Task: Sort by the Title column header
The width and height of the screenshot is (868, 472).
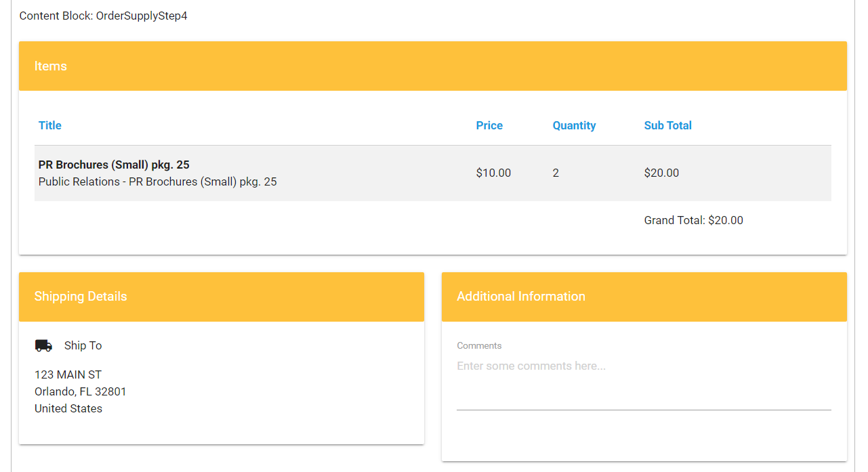Action: point(50,125)
